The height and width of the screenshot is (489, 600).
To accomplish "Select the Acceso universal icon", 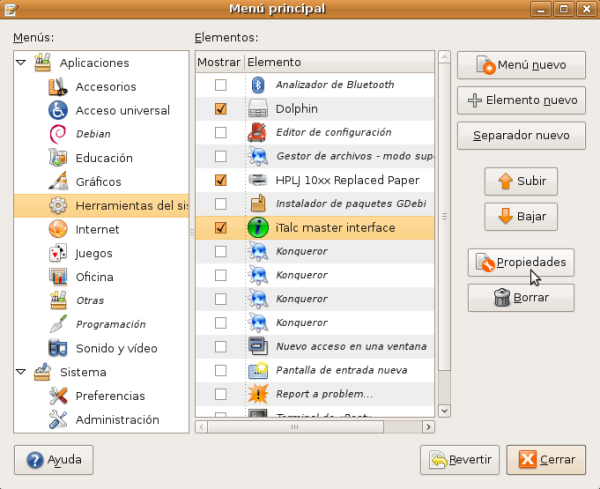I will pyautogui.click(x=57, y=110).
